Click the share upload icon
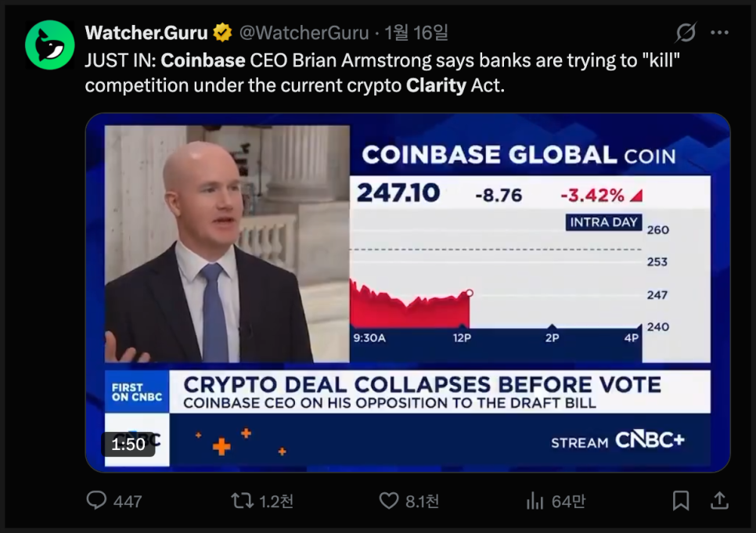This screenshot has height=533, width=756. [718, 500]
